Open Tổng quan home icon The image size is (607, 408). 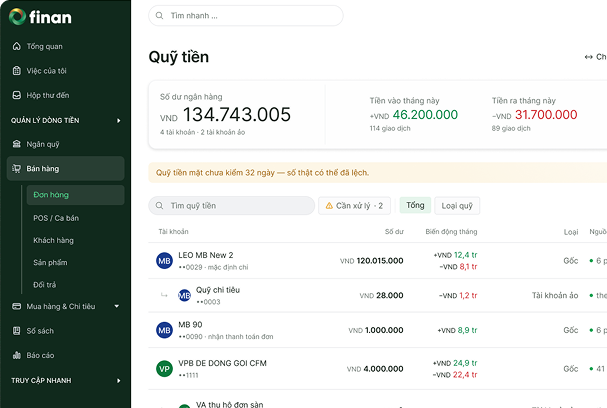[17, 46]
